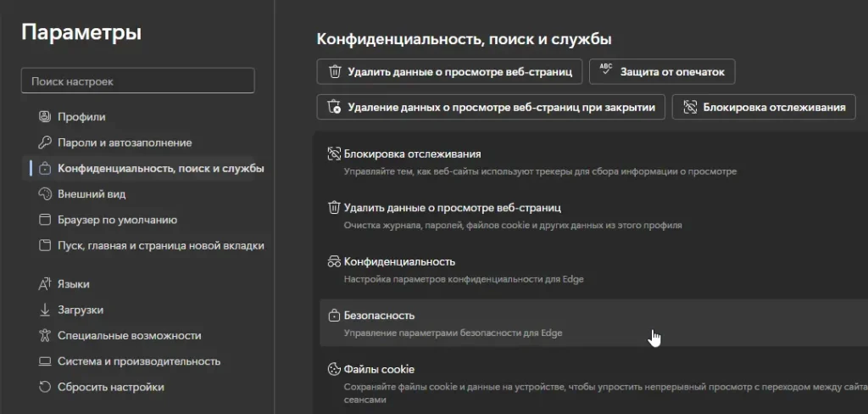Click the Languages icon in sidebar

click(x=46, y=284)
